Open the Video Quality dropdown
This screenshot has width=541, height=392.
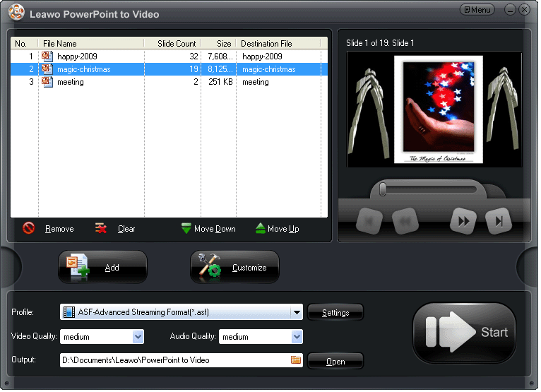pyautogui.click(x=102, y=336)
